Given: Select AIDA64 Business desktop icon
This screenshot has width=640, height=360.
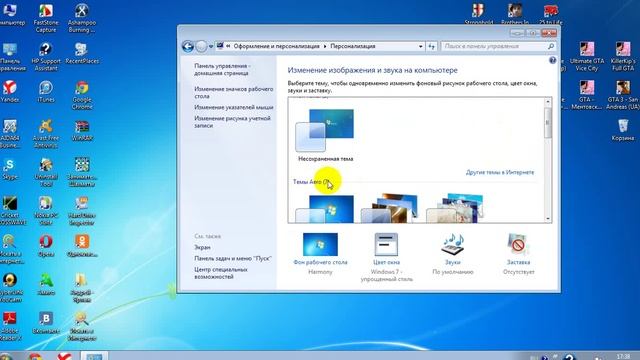Looking at the screenshot, I should tap(9, 133).
